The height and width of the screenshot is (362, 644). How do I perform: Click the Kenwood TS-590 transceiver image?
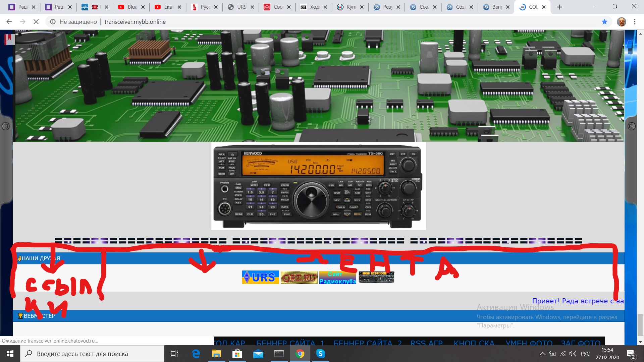click(x=318, y=186)
